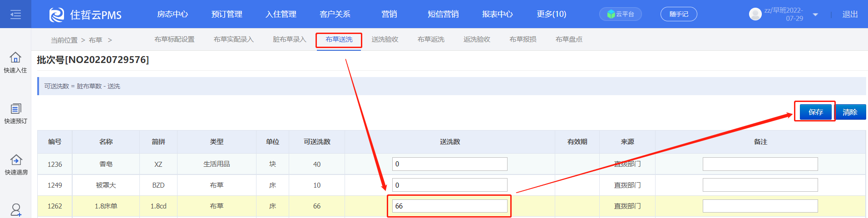
Task: Focus 送洗数 input for 被罩大 row
Action: click(x=450, y=185)
